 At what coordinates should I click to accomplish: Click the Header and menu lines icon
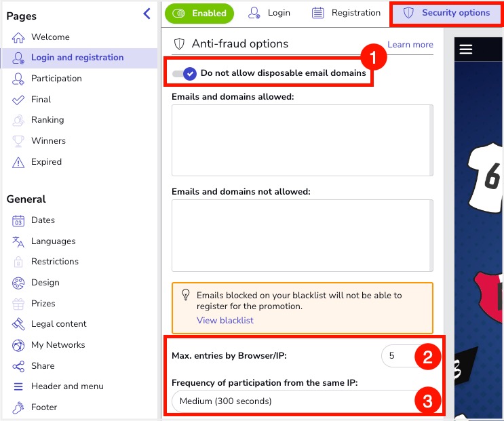click(18, 386)
